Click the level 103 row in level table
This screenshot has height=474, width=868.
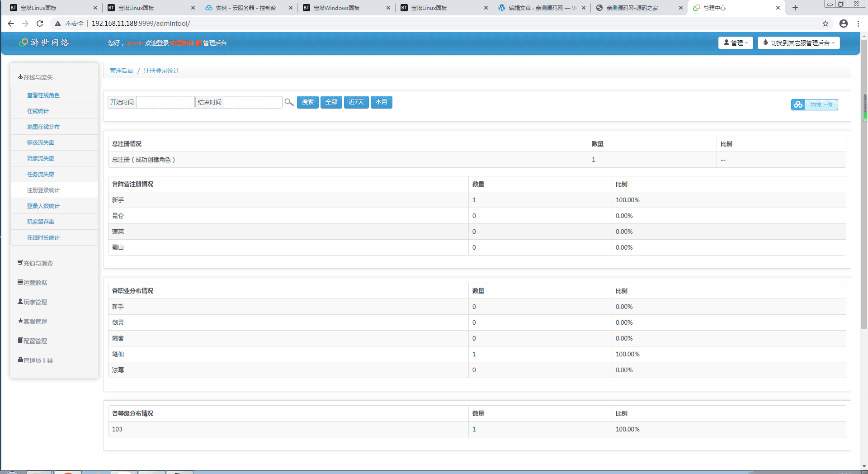coord(477,429)
